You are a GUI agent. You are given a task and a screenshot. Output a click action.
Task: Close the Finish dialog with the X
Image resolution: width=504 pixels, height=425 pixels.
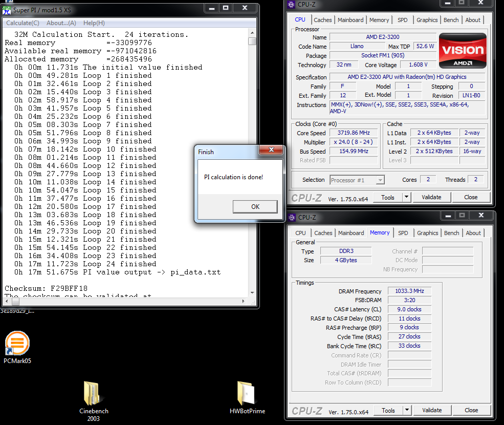[x=271, y=150]
